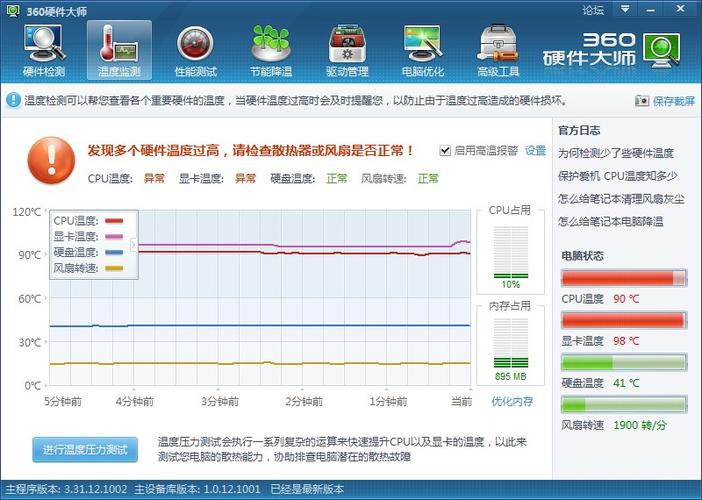
Task: Click the pink 显卡温度 legend swatch
Action: [x=114, y=236]
